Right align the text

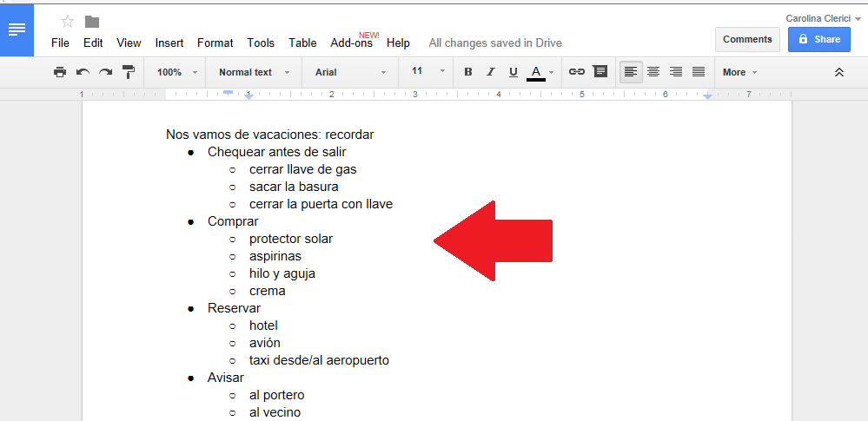(x=676, y=72)
